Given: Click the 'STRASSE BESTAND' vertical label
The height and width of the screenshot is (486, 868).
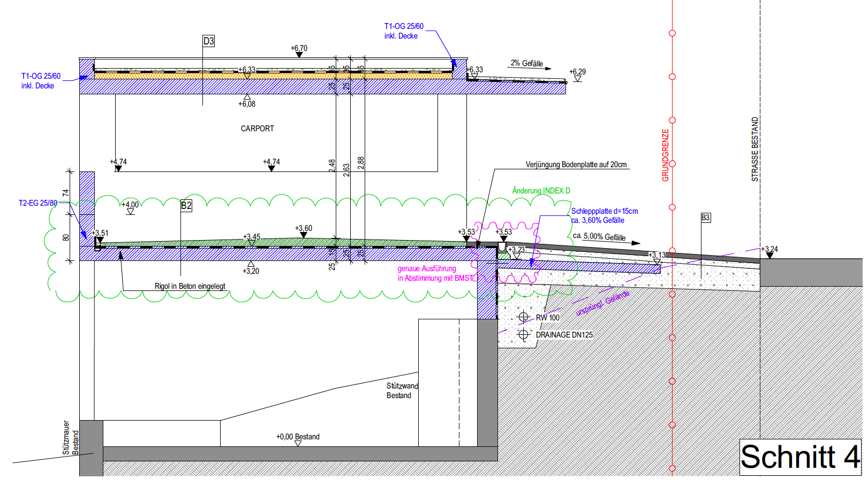Looking at the screenshot, I should pyautogui.click(x=755, y=149).
